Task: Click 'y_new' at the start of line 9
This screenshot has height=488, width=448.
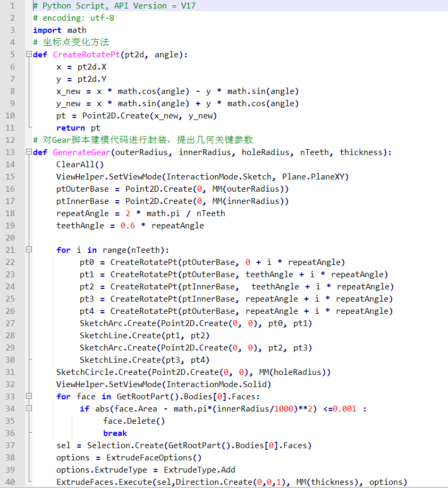Action: pos(68,104)
